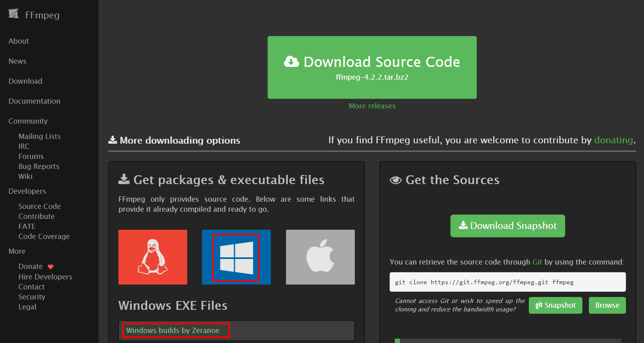Open the Donate sidebar link
The width and height of the screenshot is (644, 343).
[x=30, y=267]
